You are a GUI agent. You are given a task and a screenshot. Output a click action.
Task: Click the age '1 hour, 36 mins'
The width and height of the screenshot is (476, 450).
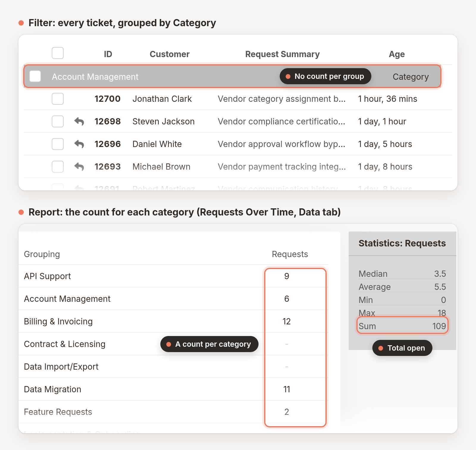388,99
